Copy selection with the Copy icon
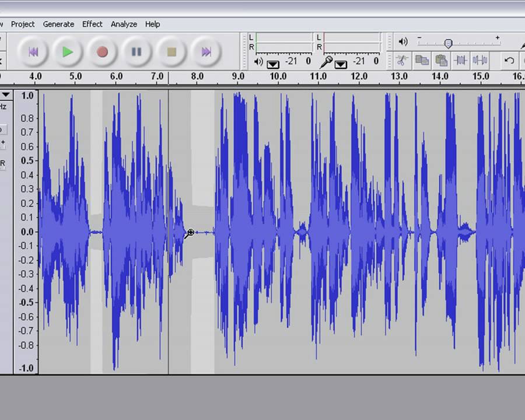 point(422,61)
